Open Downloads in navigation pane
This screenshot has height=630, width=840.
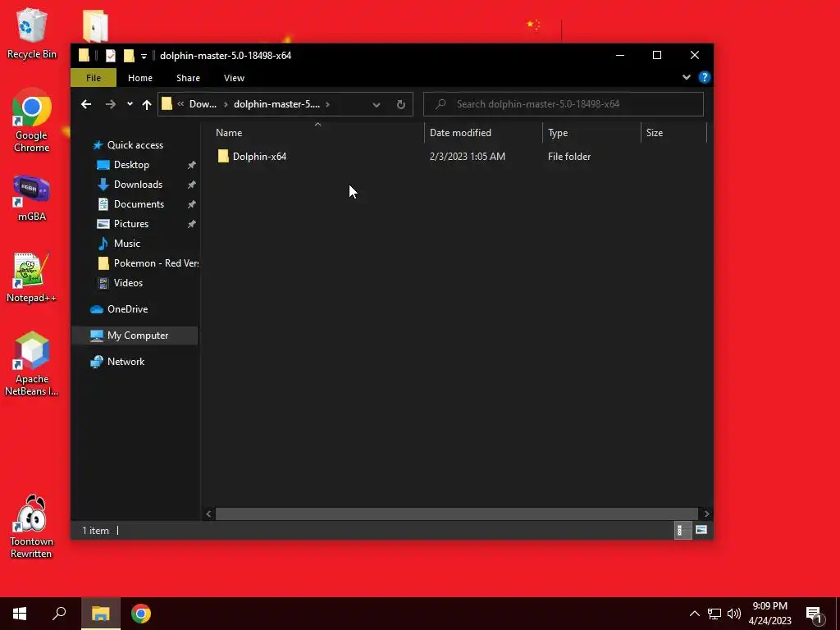pos(138,185)
